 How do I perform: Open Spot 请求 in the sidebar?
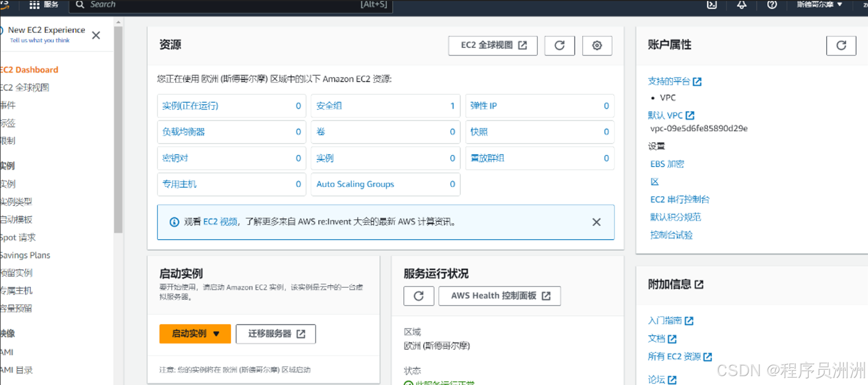click(18, 237)
